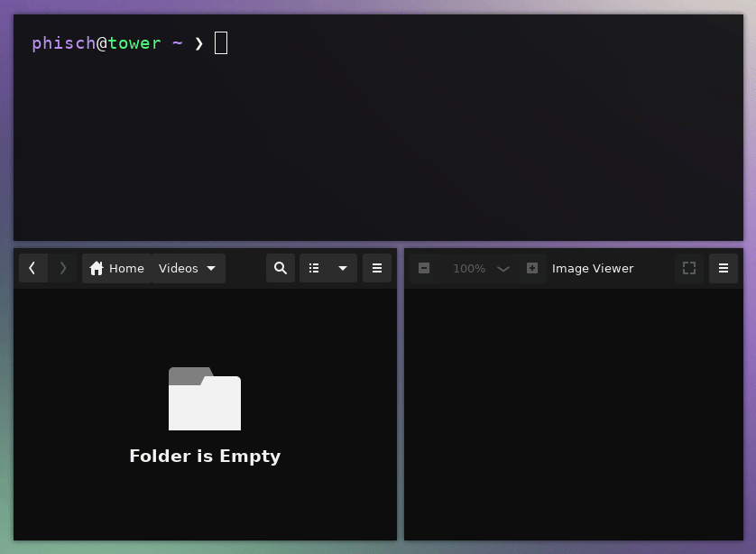756x554 pixels.
Task: Open view options dropdown arrow
Action: [x=343, y=268]
